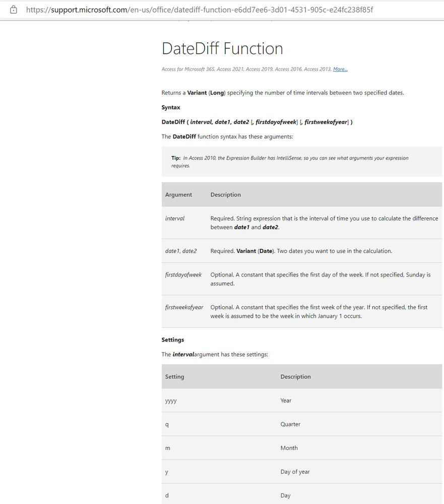The height and width of the screenshot is (504, 444).
Task: Click the bold Syntax heading
Action: tap(171, 107)
